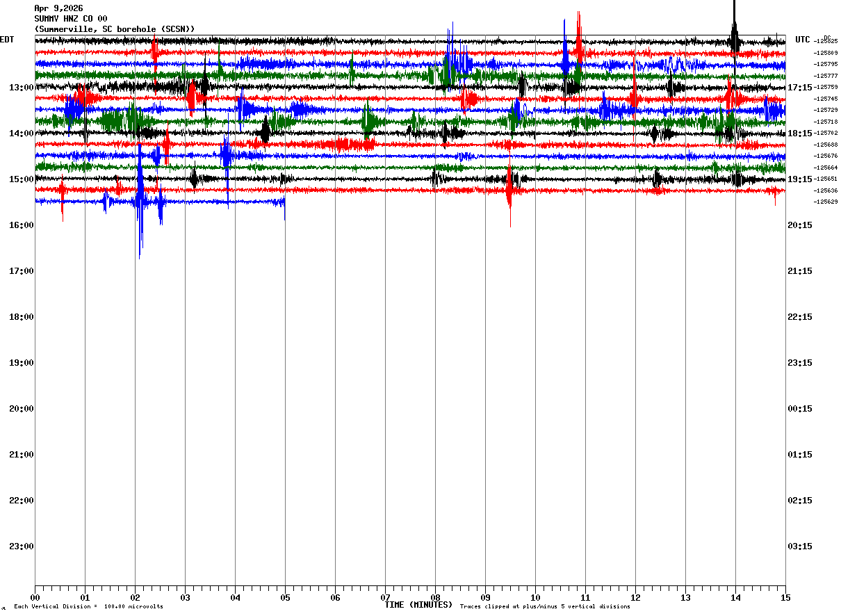The image size is (841, 616).
Task: Select the 15:00 EDT time label
Action: pyautogui.click(x=21, y=179)
